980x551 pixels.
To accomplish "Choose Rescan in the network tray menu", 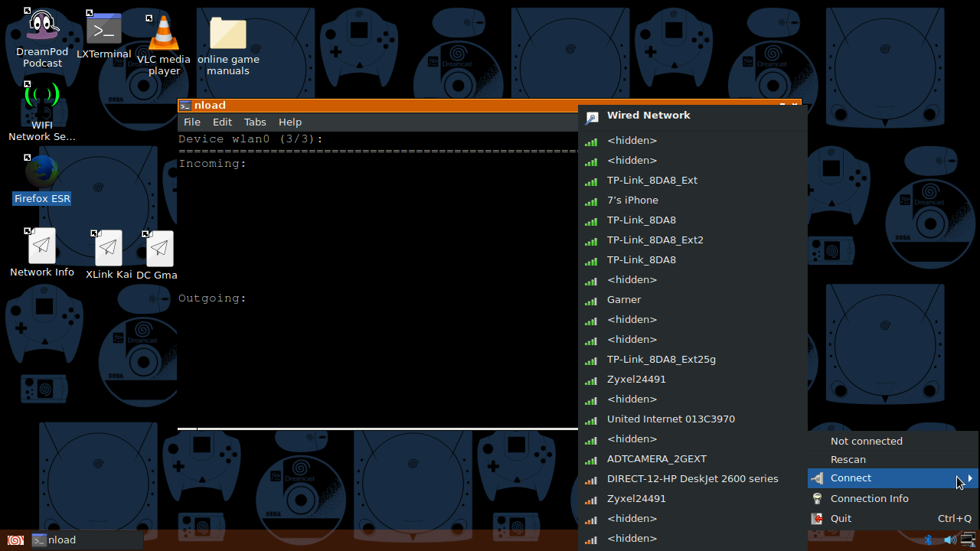I will [x=893, y=460].
